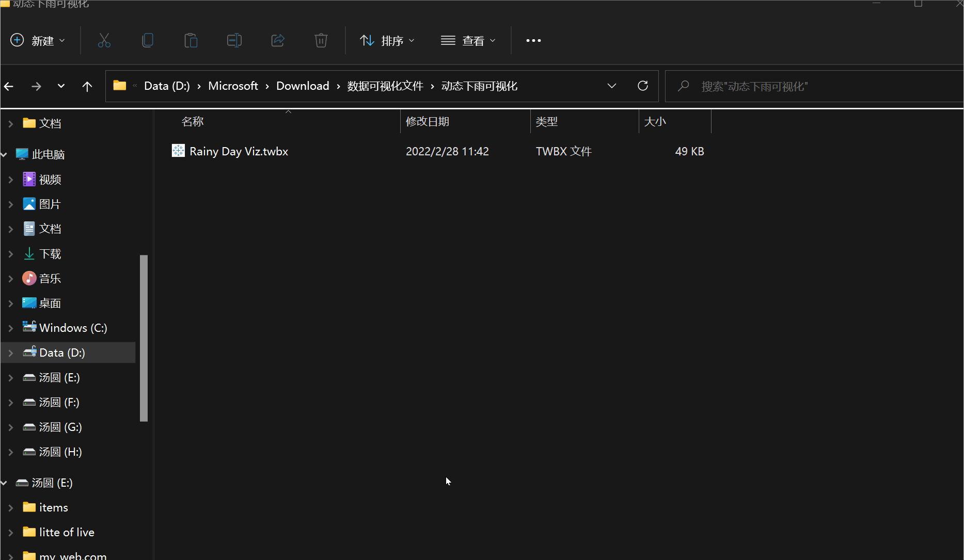Open the 查看 view dropdown
This screenshot has width=964, height=560.
click(468, 40)
